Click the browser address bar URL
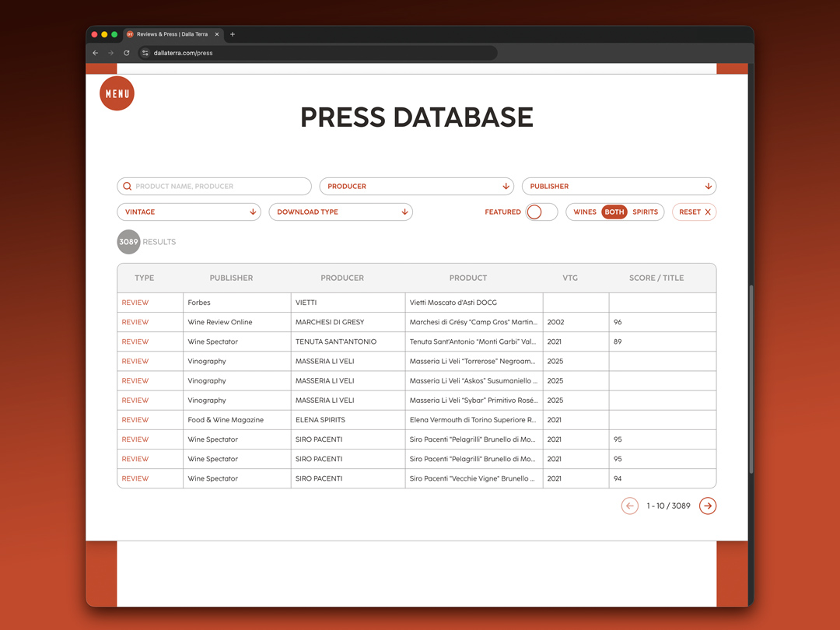The width and height of the screenshot is (840, 630). tap(184, 53)
